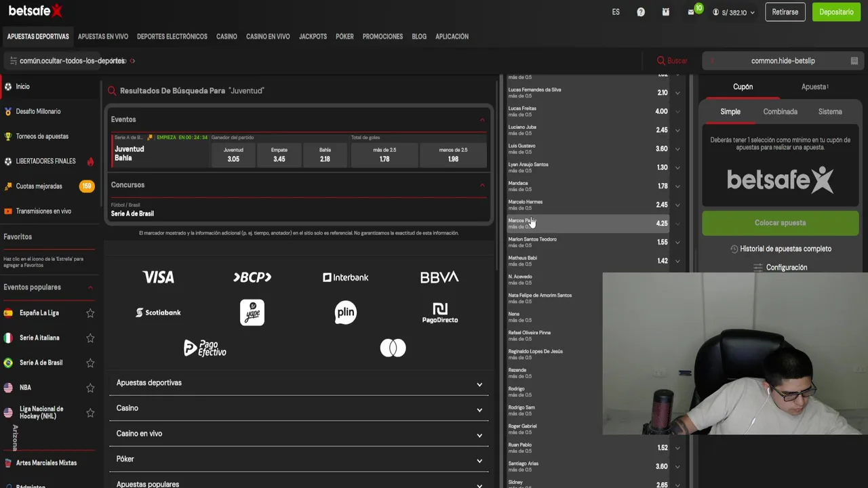Open the help question mark icon

641,12
